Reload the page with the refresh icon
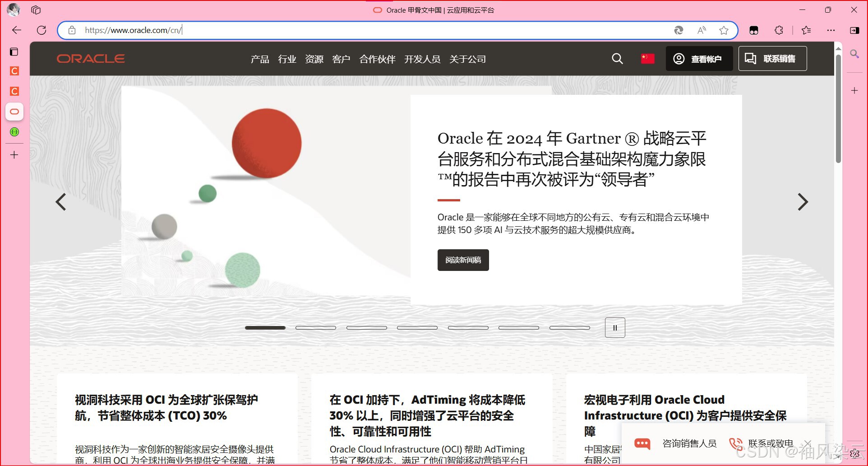Viewport: 868px width, 466px height. pos(42,30)
